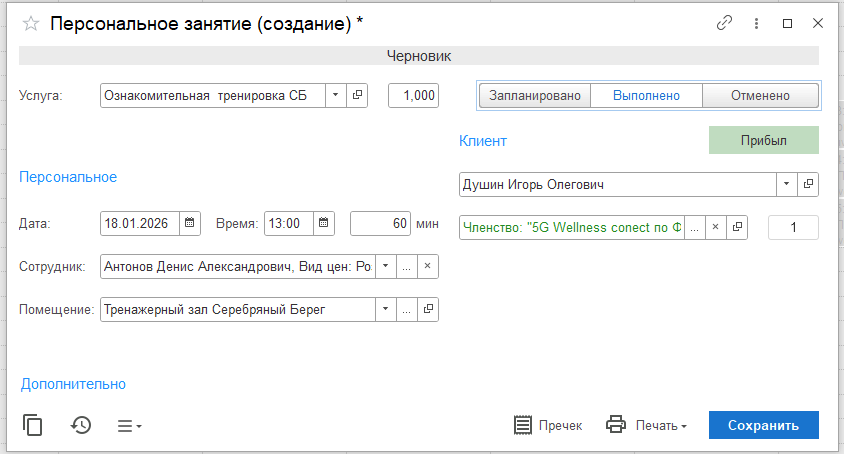The height and width of the screenshot is (454, 844).
Task: Set status to Выполнено
Action: pos(646,96)
